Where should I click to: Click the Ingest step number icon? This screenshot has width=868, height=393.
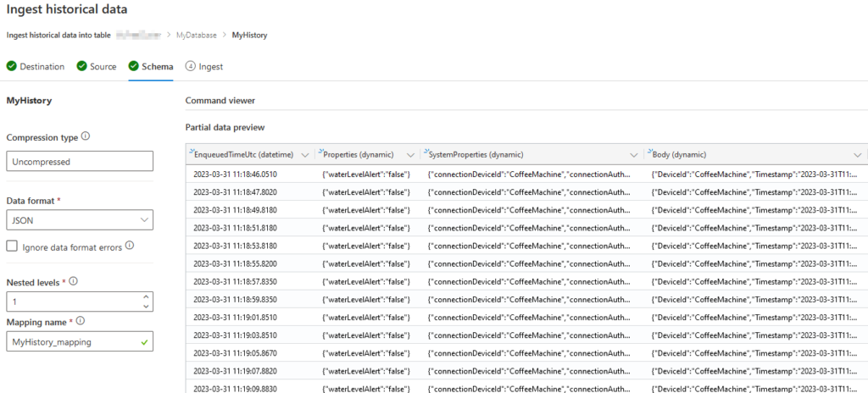tap(190, 66)
